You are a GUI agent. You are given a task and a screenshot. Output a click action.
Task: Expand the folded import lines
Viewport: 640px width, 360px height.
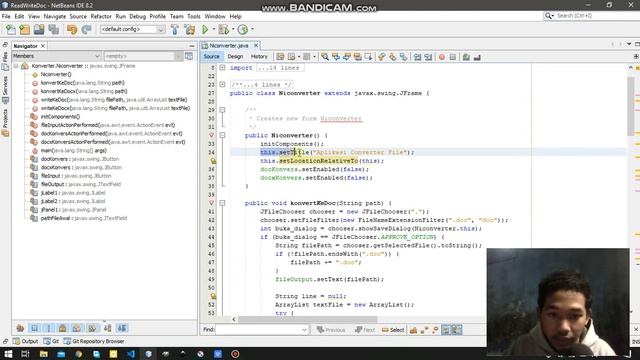coord(222,68)
